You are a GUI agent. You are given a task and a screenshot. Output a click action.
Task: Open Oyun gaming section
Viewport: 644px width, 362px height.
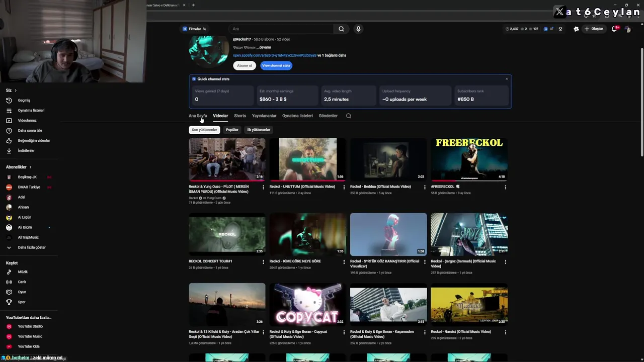tap(22, 292)
